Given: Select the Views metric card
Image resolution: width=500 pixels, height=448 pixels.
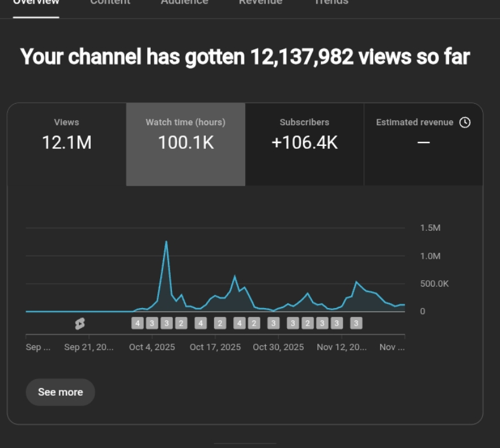Looking at the screenshot, I should pyautogui.click(x=66, y=144).
